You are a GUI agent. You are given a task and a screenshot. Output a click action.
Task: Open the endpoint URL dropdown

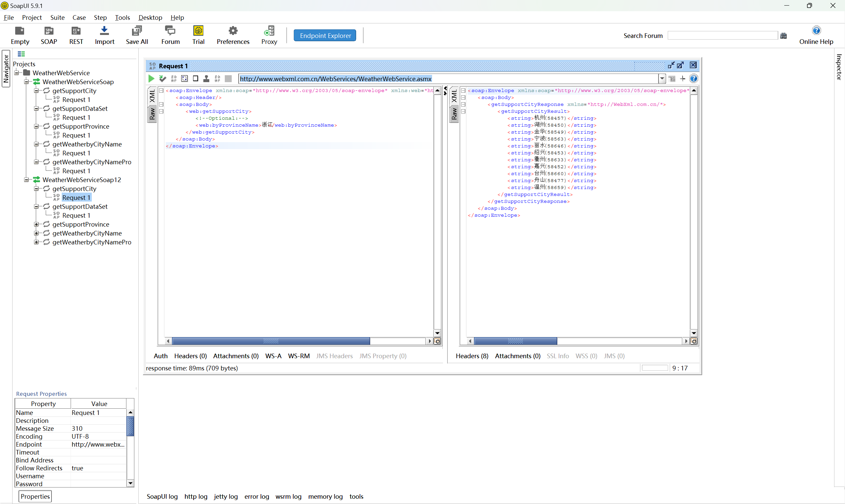pos(662,79)
